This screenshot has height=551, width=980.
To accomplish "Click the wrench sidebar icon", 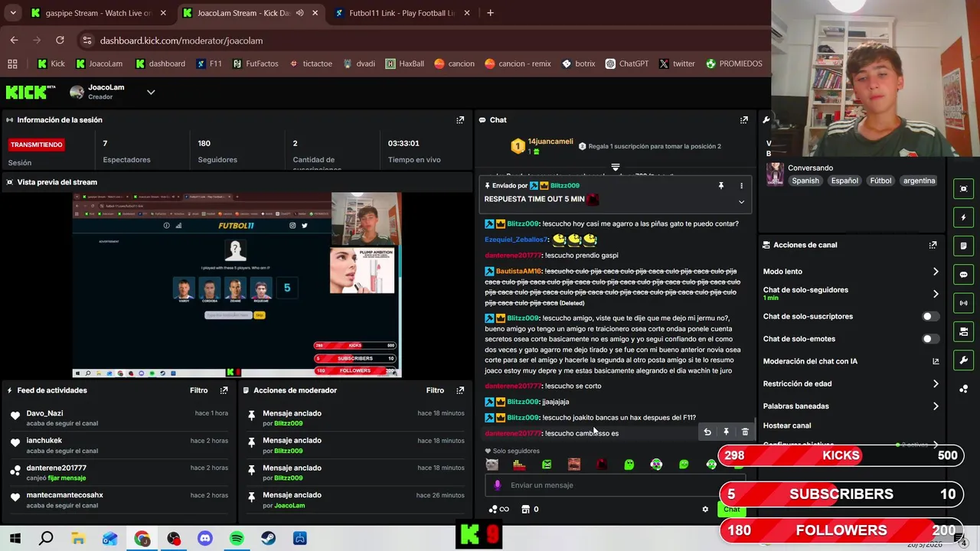I will (x=963, y=360).
